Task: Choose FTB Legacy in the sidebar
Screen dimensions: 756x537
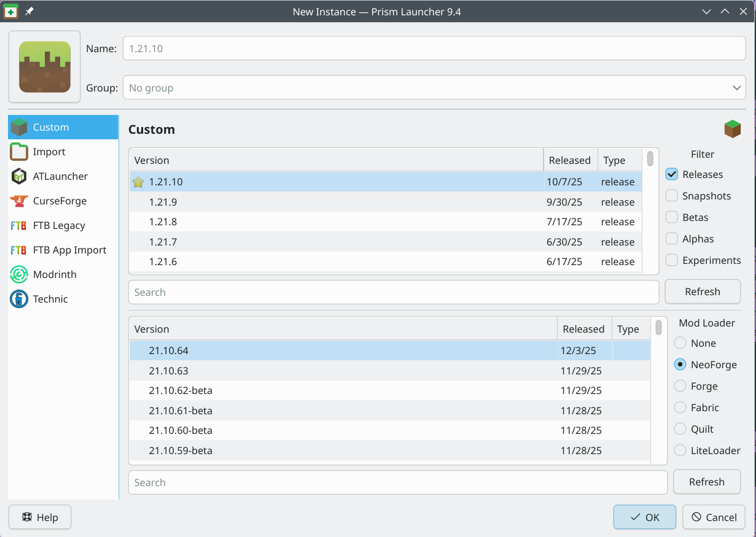Action: [58, 225]
